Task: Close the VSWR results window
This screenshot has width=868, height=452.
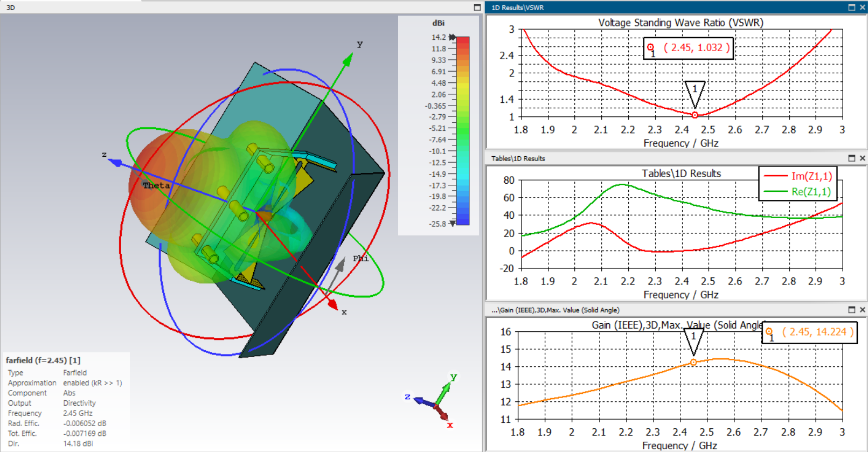Action: (x=862, y=8)
